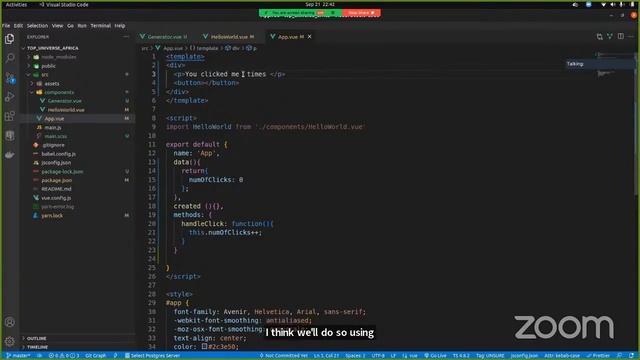Open the Explorer view in activity bar

coord(9,39)
